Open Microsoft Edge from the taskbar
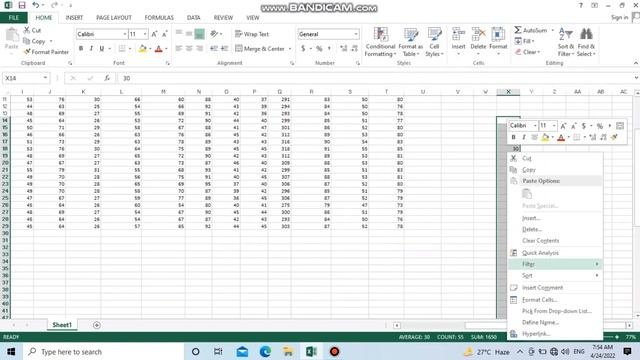This screenshot has height=360, width=640. (x=265, y=351)
